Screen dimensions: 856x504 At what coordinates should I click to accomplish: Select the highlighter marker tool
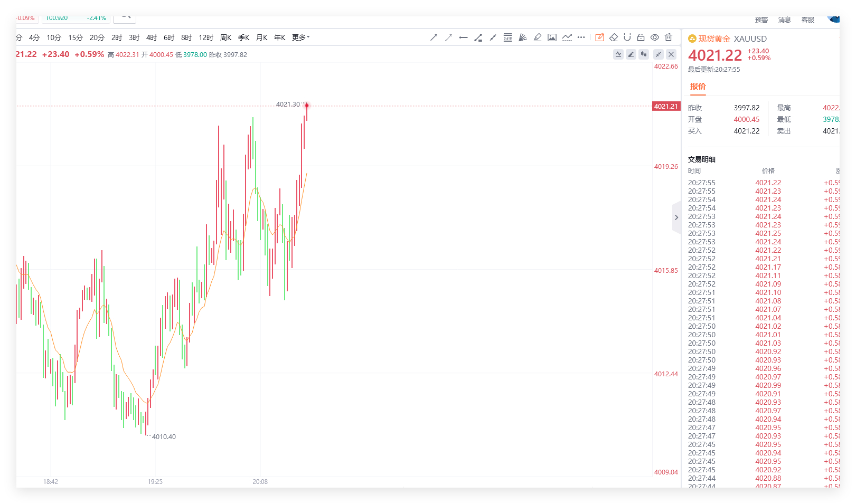(537, 37)
